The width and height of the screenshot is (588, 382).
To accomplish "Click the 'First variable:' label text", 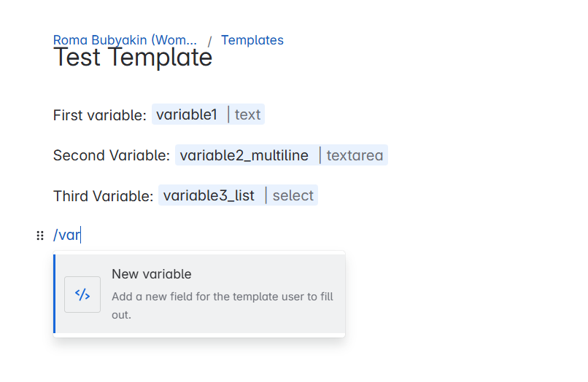I will tap(100, 115).
